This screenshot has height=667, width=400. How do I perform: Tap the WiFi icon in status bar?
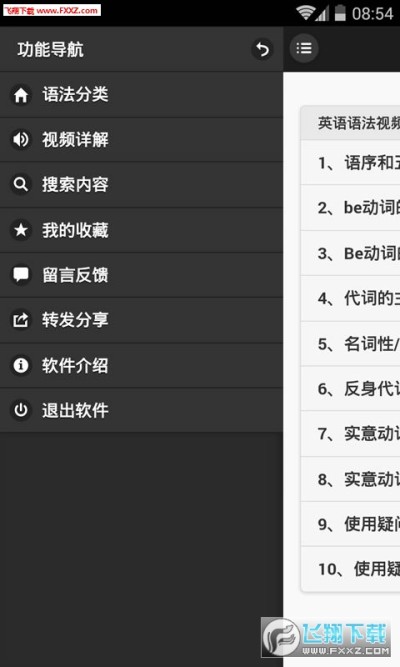(305, 13)
